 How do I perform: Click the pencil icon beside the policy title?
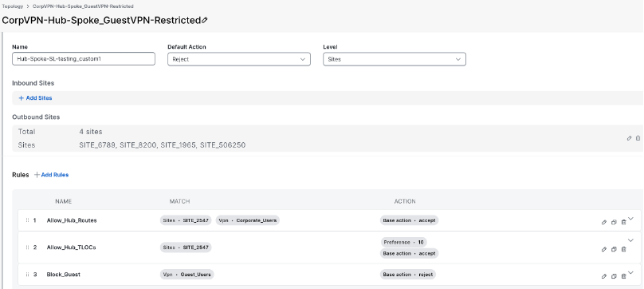click(205, 20)
